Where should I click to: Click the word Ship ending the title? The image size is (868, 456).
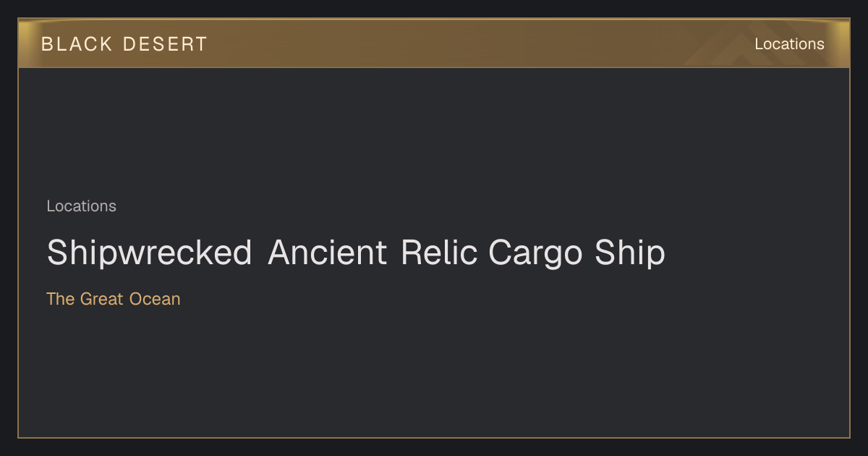(x=629, y=254)
